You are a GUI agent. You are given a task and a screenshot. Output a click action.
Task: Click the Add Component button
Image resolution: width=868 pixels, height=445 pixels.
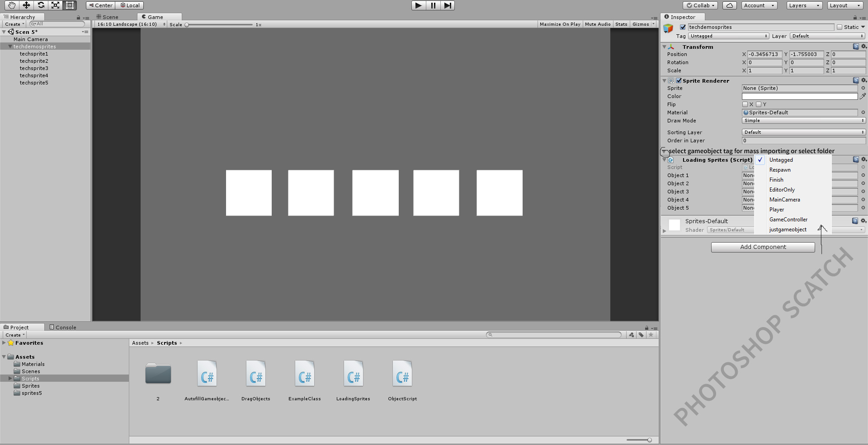click(x=763, y=247)
